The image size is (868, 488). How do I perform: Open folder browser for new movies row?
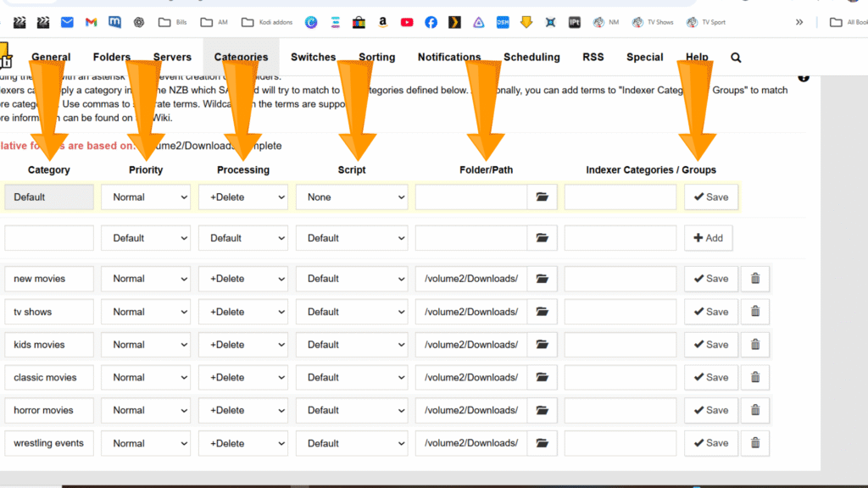pyautogui.click(x=542, y=279)
